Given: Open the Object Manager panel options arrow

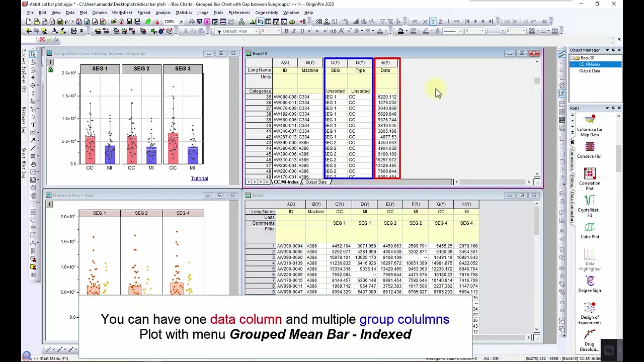Looking at the screenshot, I should pyautogui.click(x=607, y=50).
